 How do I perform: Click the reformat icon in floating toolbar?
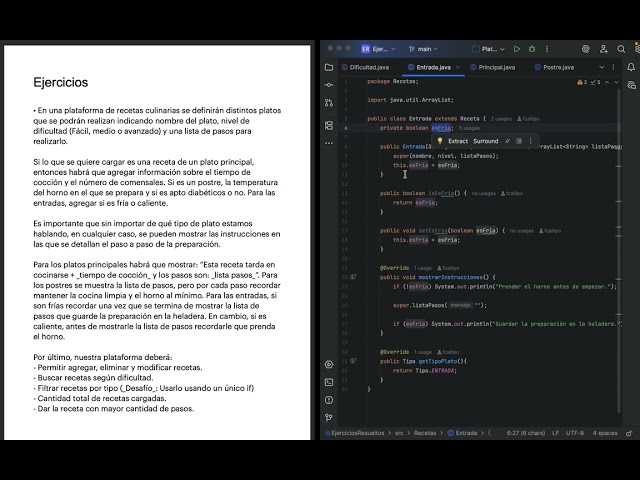click(519, 141)
